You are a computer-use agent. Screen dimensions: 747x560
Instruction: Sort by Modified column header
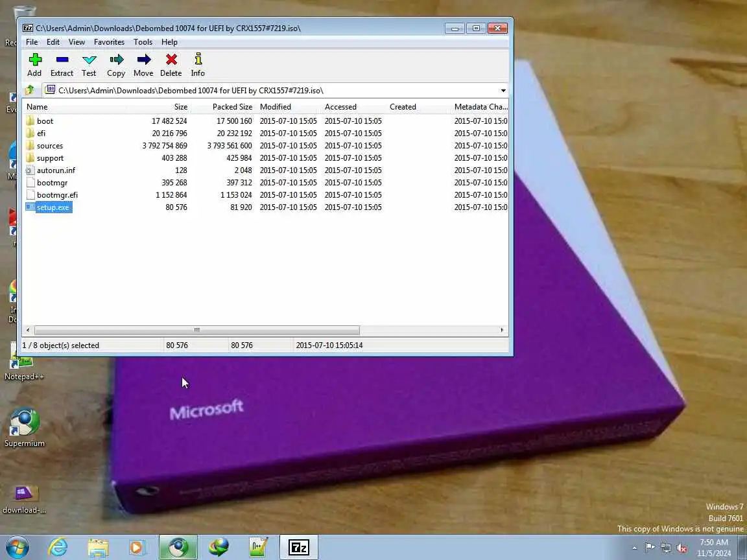click(x=288, y=107)
